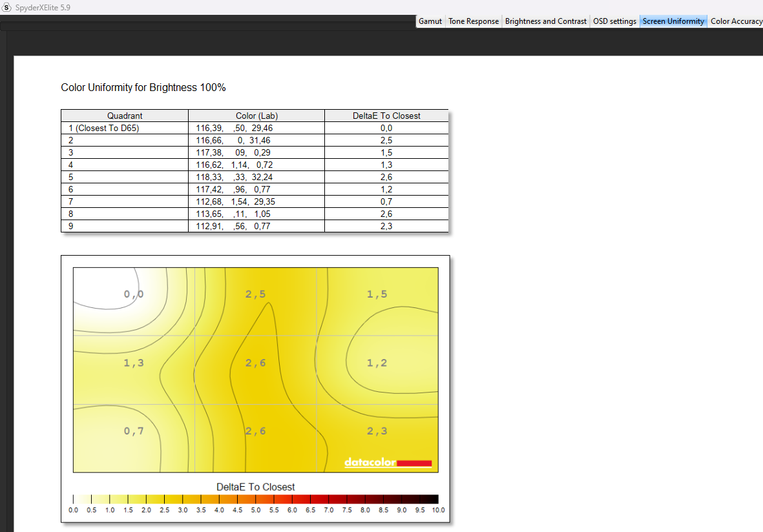This screenshot has height=532, width=763.
Task: Click the 2,3 label on the heatmap
Action: click(377, 431)
